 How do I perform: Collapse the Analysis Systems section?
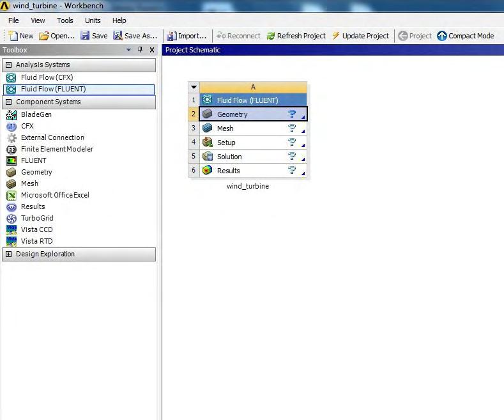click(x=9, y=65)
